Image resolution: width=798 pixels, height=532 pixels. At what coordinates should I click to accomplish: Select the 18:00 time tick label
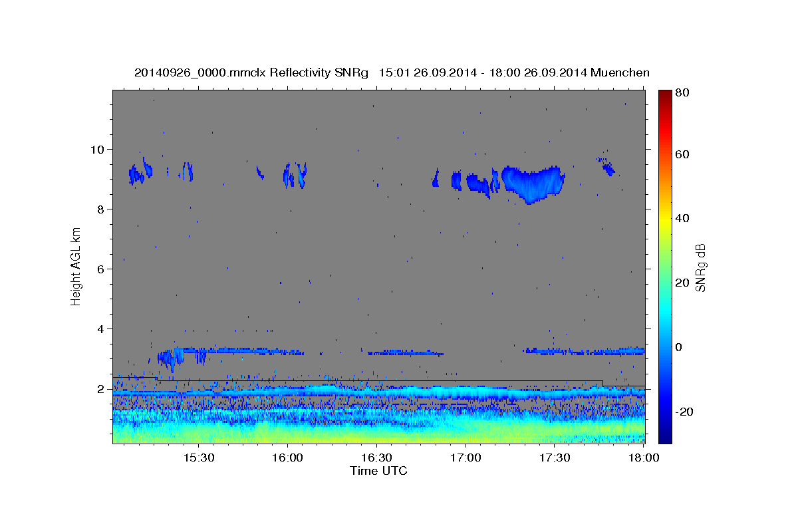coord(644,458)
